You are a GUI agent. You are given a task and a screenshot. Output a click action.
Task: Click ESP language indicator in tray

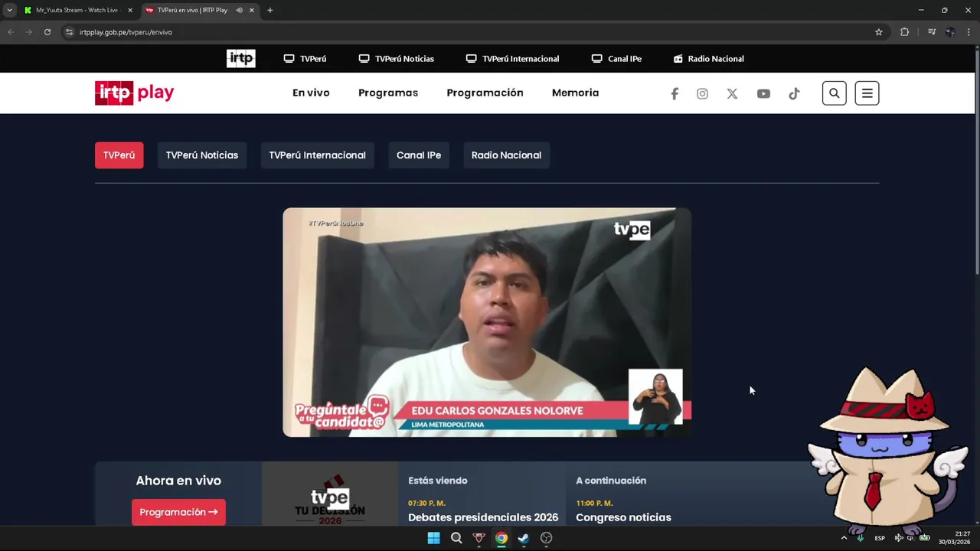tap(880, 538)
